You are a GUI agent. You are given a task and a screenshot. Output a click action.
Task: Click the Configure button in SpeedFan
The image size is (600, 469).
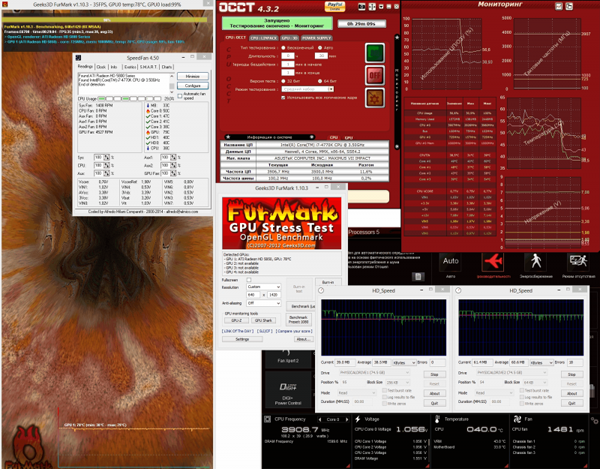click(x=192, y=85)
